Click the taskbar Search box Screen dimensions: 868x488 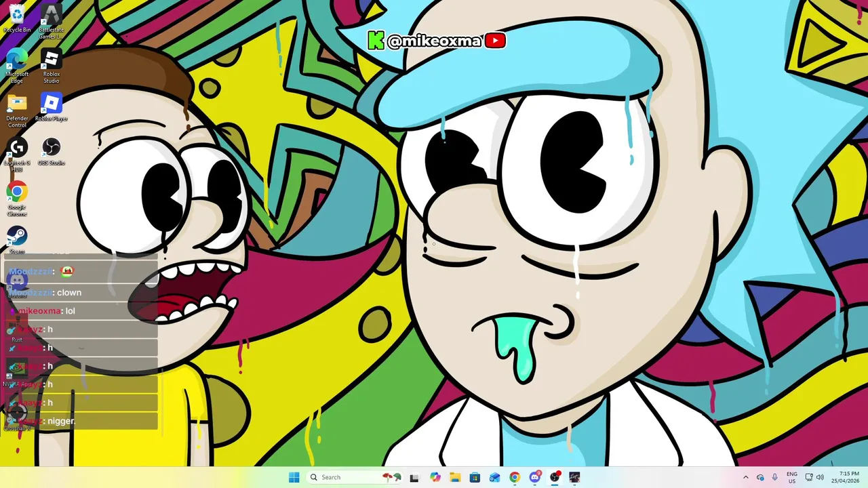[x=355, y=477]
